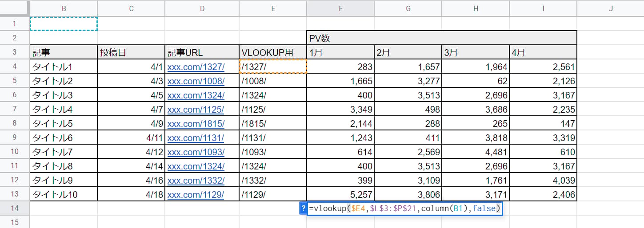The width and height of the screenshot is (644, 228).
Task: Select the cell with value 4,039
Action: click(543, 180)
